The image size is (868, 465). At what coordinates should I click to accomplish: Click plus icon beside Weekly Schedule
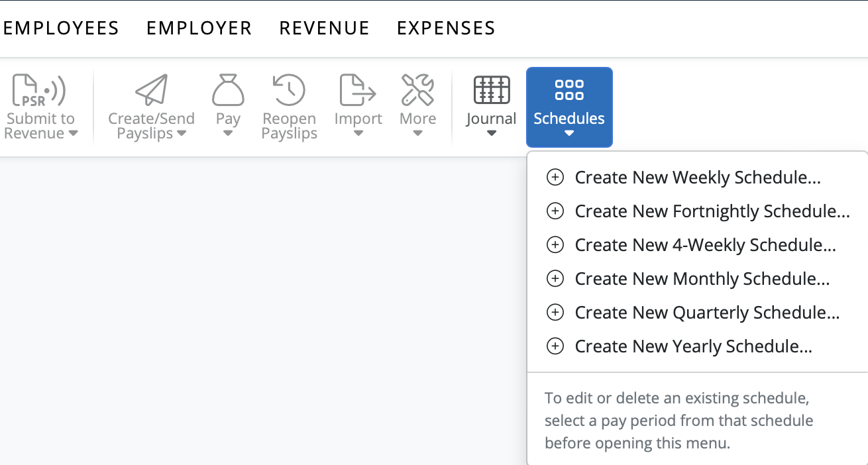coord(555,178)
